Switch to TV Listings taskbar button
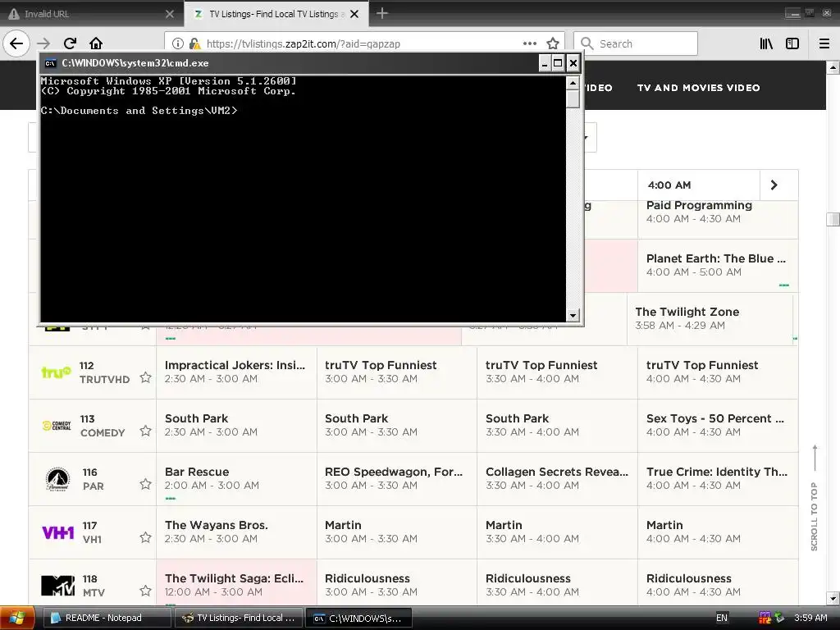Image resolution: width=840 pixels, height=630 pixels. (x=238, y=618)
